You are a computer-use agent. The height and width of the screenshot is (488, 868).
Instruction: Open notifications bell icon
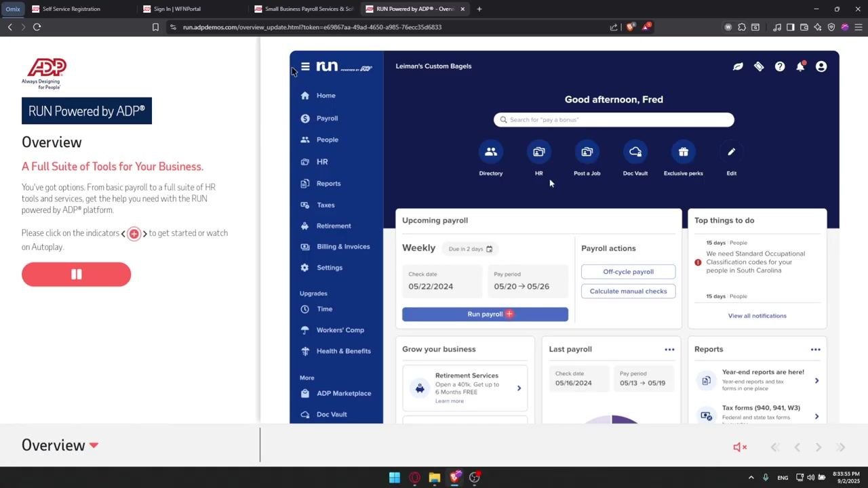(800, 66)
